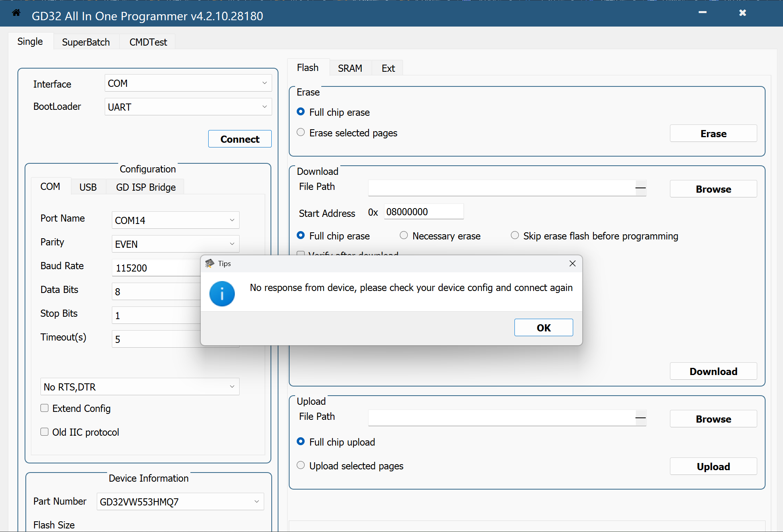Click the Connect button
The height and width of the screenshot is (532, 783).
[x=240, y=139]
